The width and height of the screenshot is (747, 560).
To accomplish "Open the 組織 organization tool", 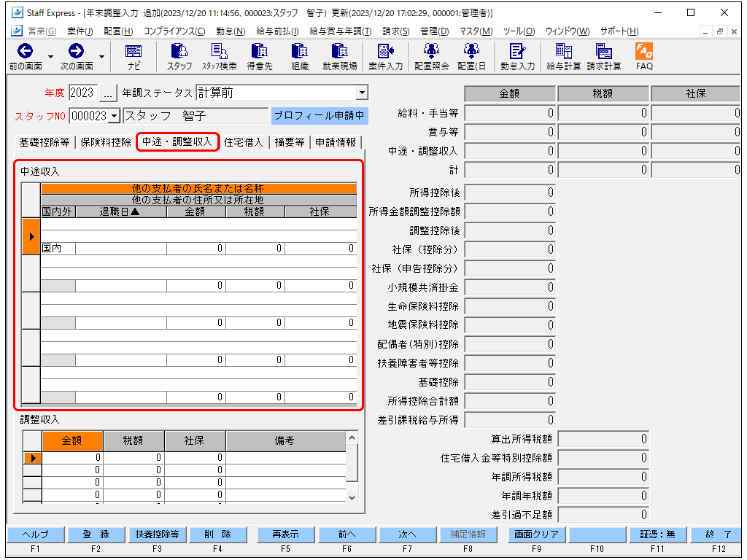I will [299, 56].
